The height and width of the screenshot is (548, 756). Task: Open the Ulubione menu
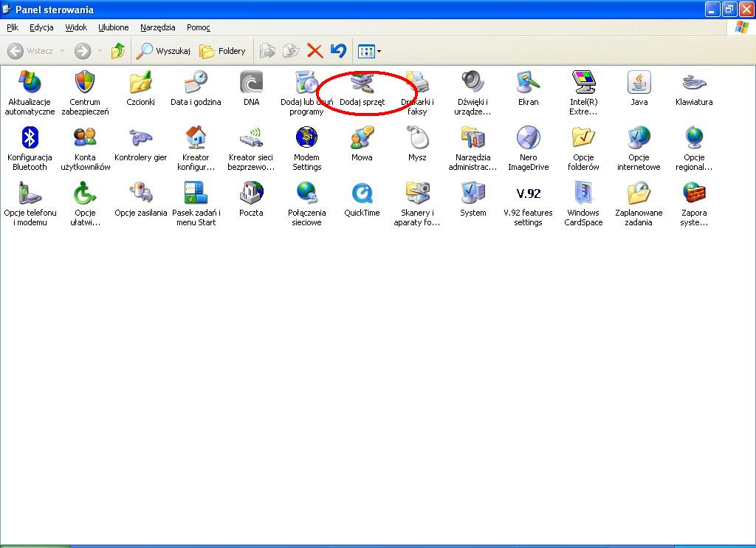[x=113, y=27]
